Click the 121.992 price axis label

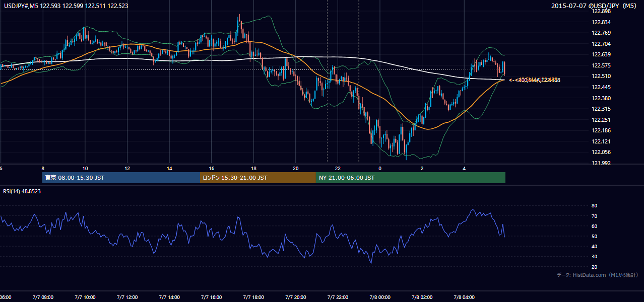[600, 163]
